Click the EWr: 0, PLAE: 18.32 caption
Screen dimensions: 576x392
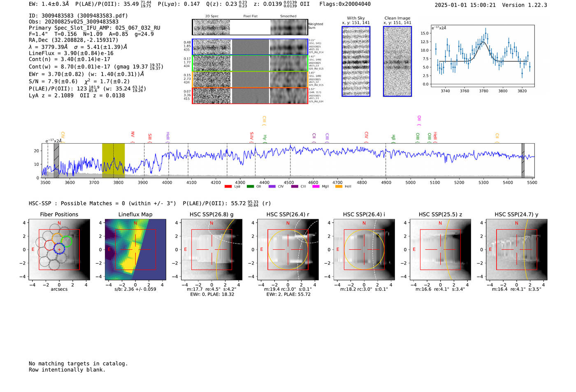point(212,294)
